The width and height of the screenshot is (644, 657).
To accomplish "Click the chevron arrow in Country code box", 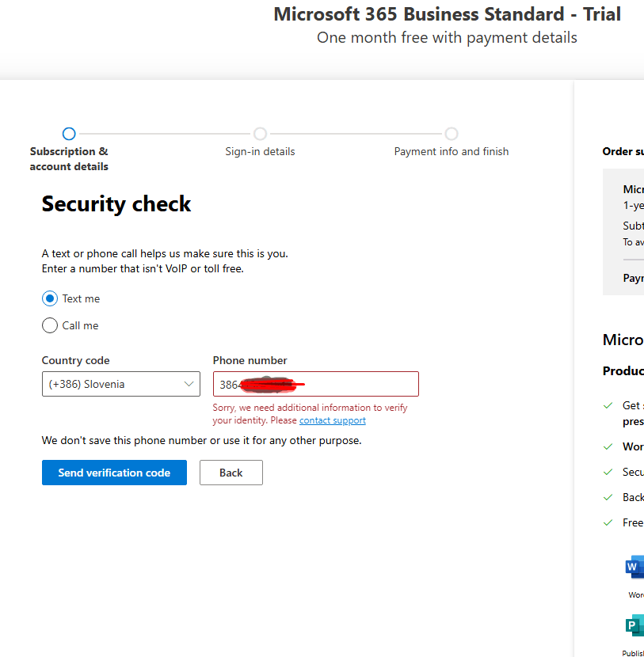I will point(189,384).
